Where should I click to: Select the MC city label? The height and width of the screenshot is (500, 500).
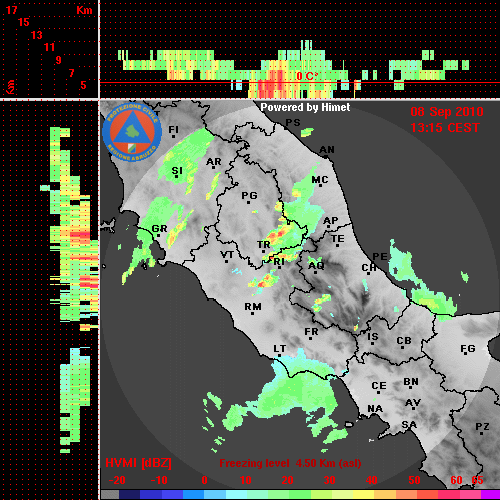(320, 180)
